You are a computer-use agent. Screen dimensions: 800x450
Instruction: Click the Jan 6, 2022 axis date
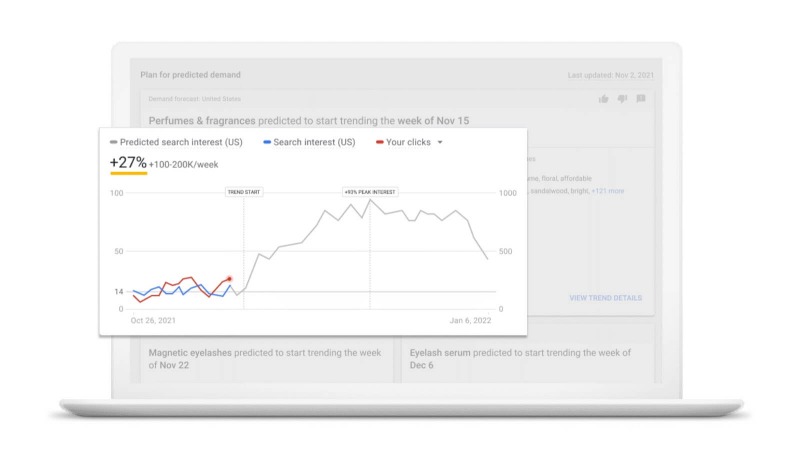(x=470, y=320)
